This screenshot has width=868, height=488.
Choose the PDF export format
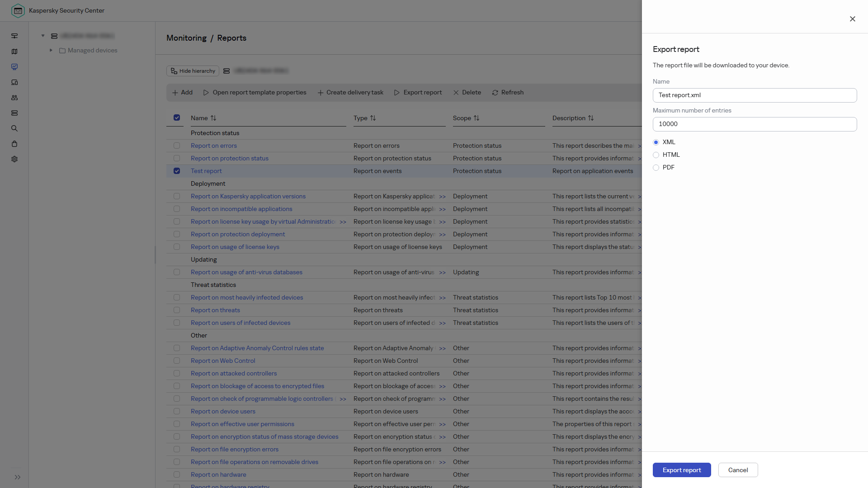tap(656, 168)
